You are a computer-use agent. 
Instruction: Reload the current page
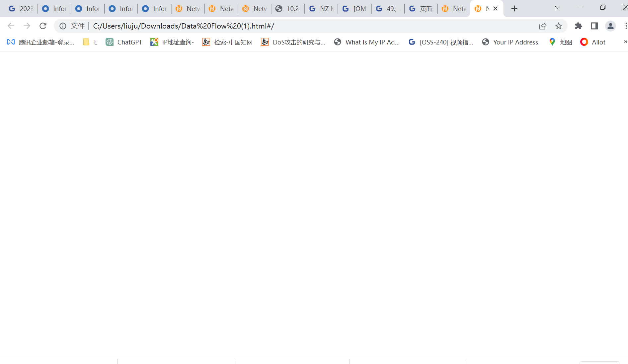pos(43,26)
